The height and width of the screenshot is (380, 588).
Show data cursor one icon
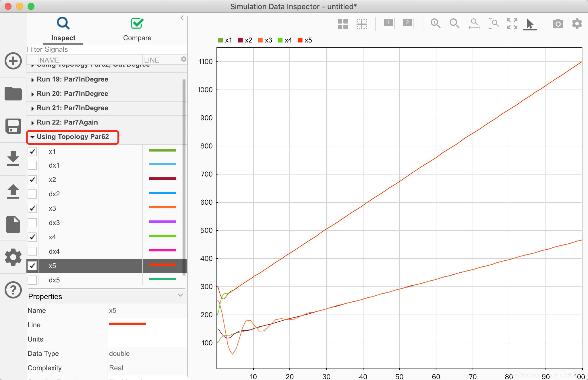[389, 23]
